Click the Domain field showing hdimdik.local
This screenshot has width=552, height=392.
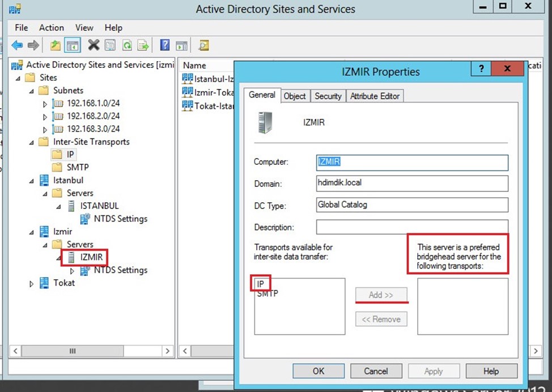412,184
